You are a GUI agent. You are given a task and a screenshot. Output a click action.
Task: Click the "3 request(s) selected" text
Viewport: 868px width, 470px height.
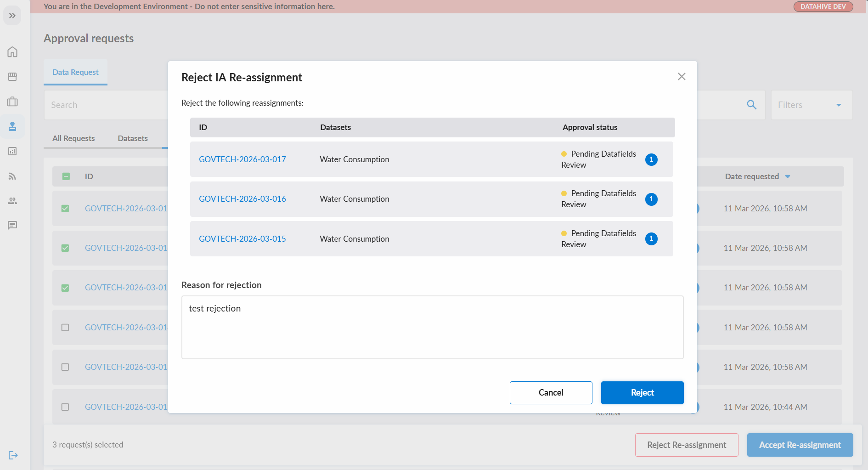(88, 445)
